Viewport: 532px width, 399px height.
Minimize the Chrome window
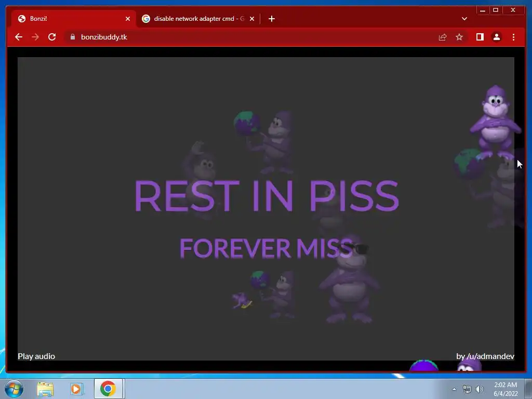click(x=483, y=10)
